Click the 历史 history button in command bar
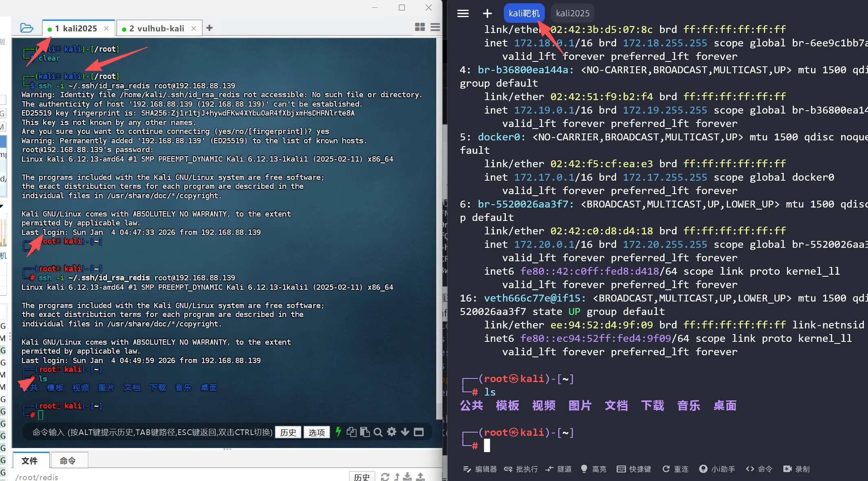This screenshot has height=481, width=868. click(x=288, y=432)
